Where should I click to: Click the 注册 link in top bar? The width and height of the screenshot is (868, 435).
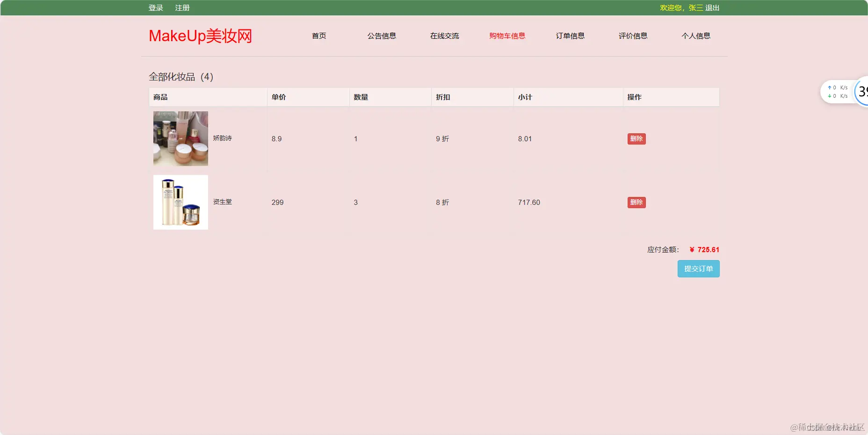click(x=182, y=8)
